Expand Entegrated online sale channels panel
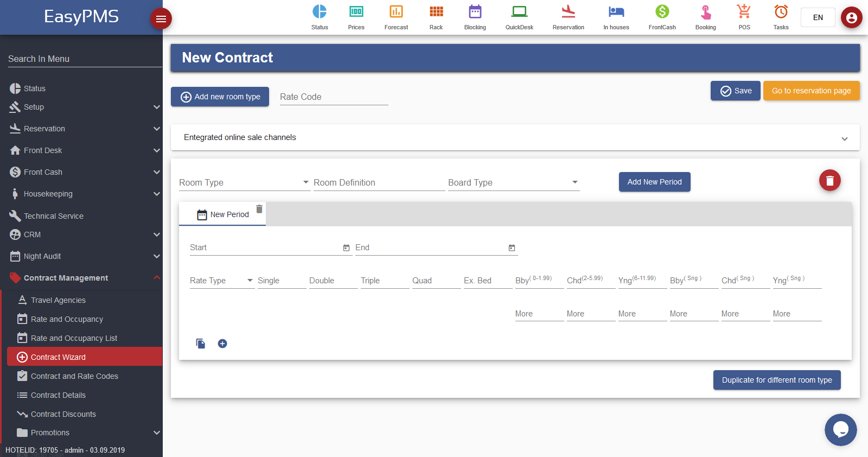Screen dimensions: 868x457 pyautogui.click(x=515, y=137)
